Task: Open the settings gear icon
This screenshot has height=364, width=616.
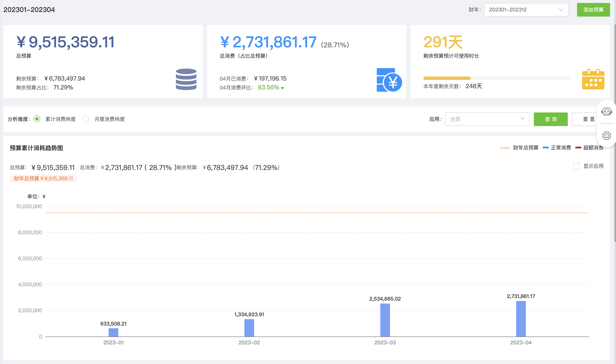Action: pos(606,136)
